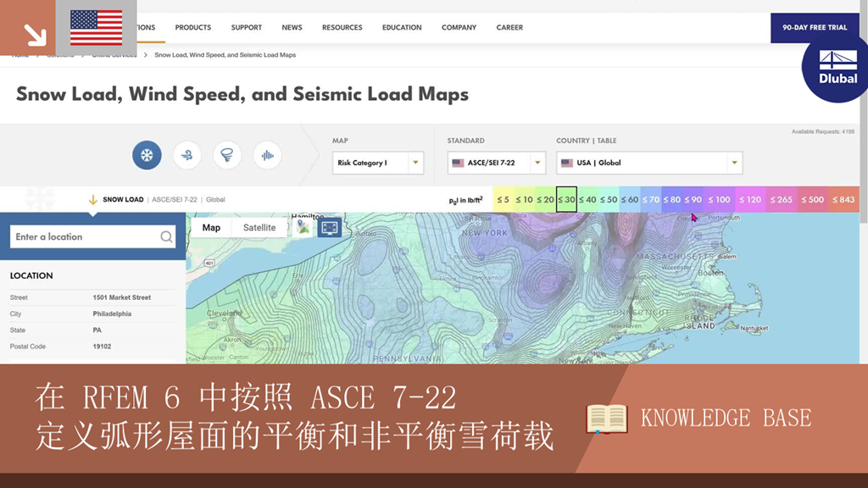Select the ≤ 80 legend swatch
868x488 pixels.
click(671, 200)
